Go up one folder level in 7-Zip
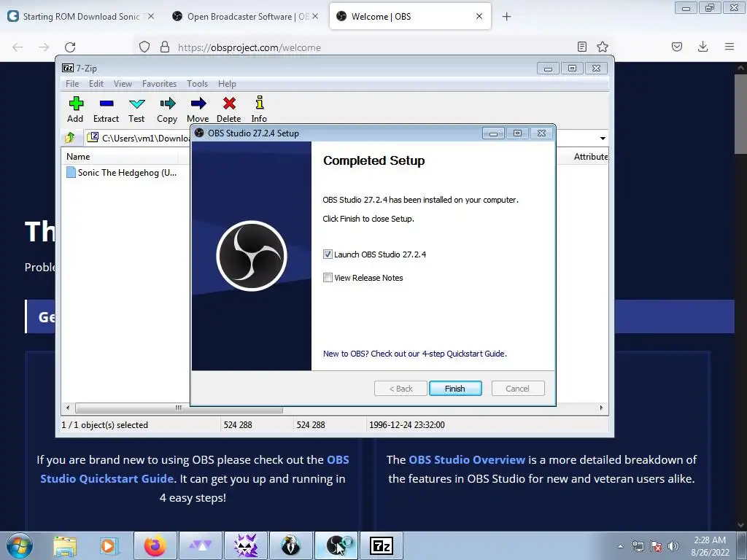The height and width of the screenshot is (560, 747). point(70,138)
